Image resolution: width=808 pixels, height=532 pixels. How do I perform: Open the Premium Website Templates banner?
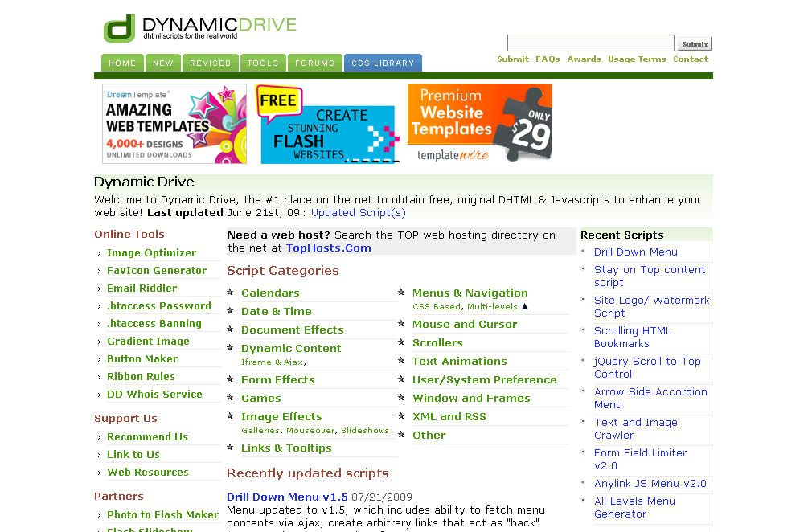point(480,124)
